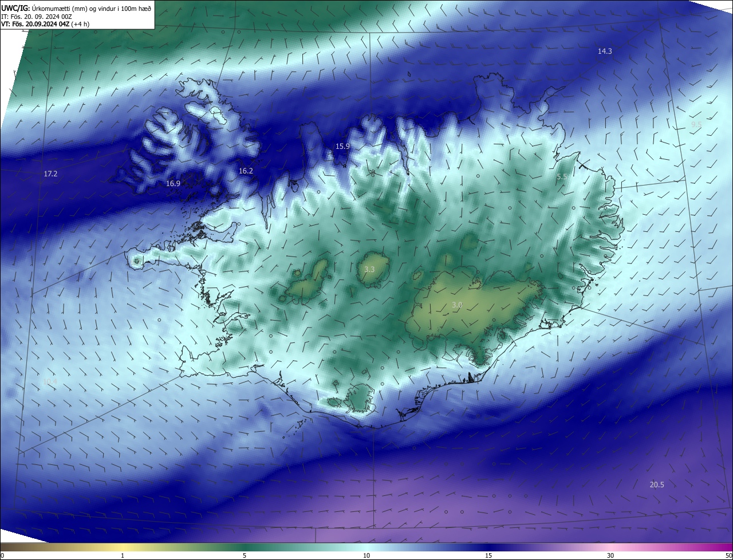Screen dimensions: 733x560
Task: Click the 9.5 value label
Action: tap(696, 125)
